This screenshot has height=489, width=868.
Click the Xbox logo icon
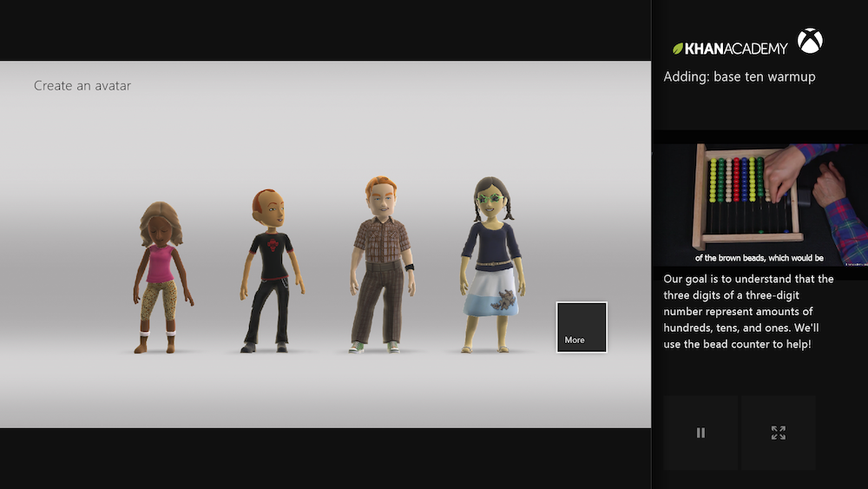click(810, 41)
